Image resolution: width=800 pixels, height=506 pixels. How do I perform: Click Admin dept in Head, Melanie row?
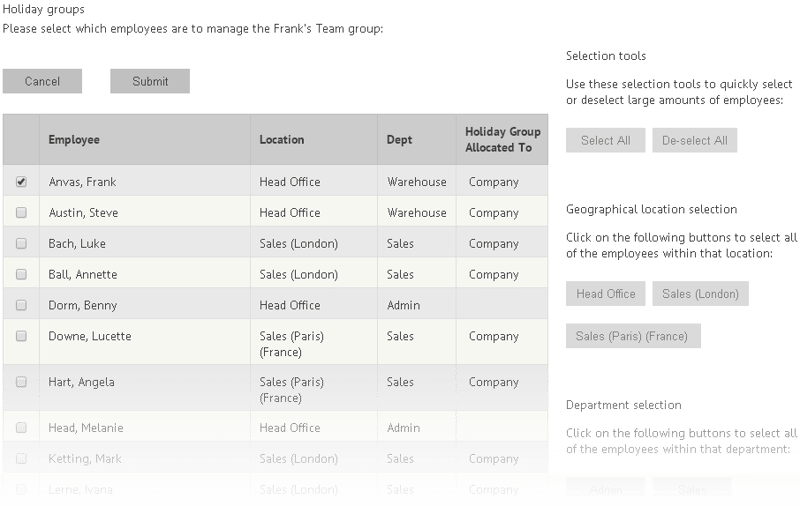pyautogui.click(x=403, y=427)
